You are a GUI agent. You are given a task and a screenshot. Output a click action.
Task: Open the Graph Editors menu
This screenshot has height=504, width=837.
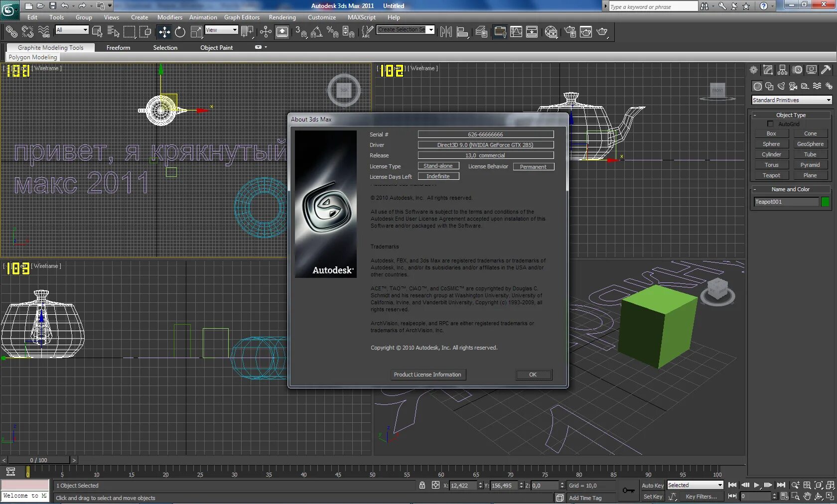242,17
